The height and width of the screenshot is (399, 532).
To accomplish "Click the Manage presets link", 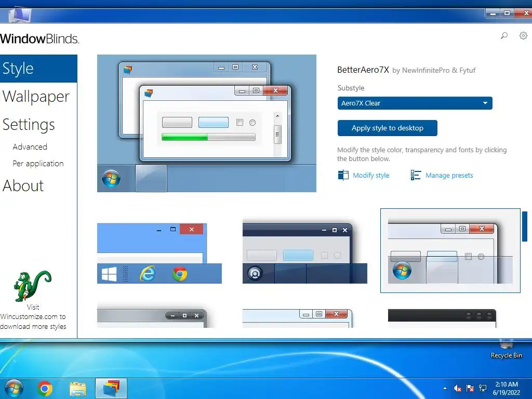I will [x=449, y=176].
